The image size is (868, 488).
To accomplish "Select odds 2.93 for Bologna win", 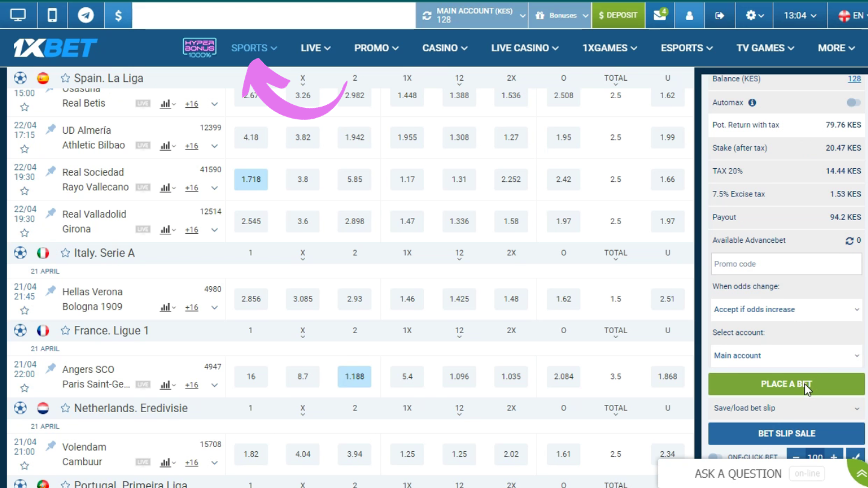I will click(x=354, y=299).
